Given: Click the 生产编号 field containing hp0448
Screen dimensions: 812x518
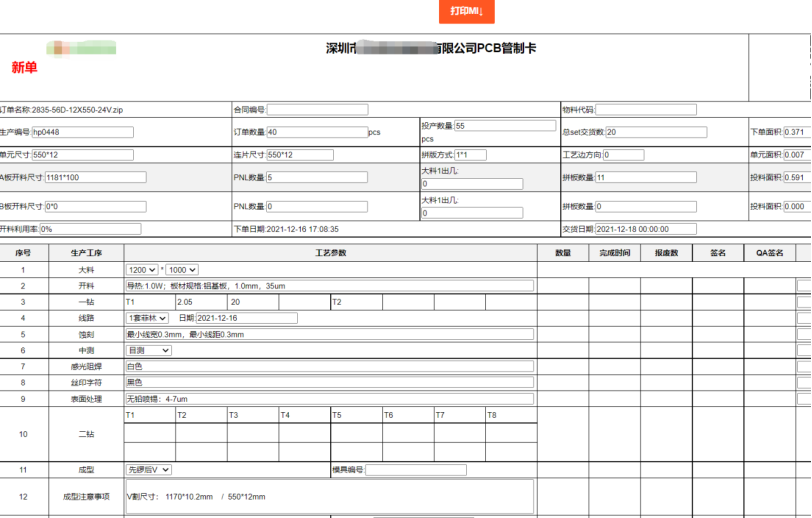Looking at the screenshot, I should 82,132.
